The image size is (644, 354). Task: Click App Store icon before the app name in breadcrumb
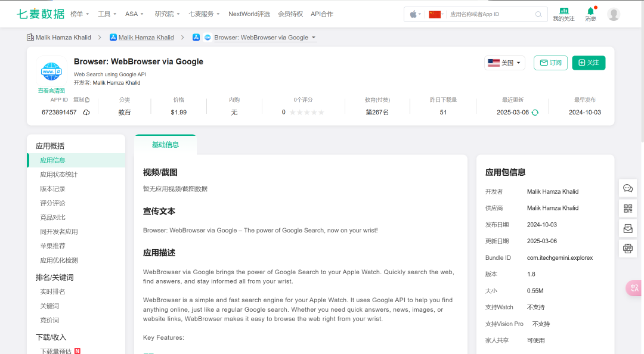click(x=196, y=38)
